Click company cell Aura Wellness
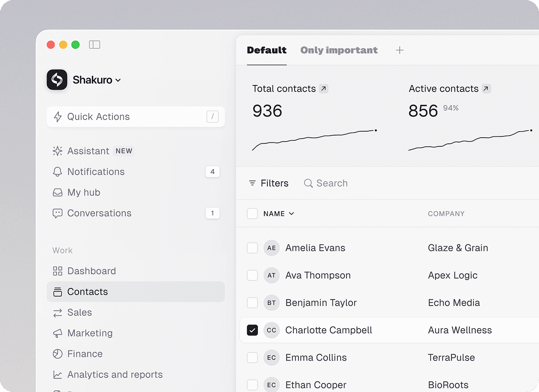The width and height of the screenshot is (539, 392). tap(460, 330)
